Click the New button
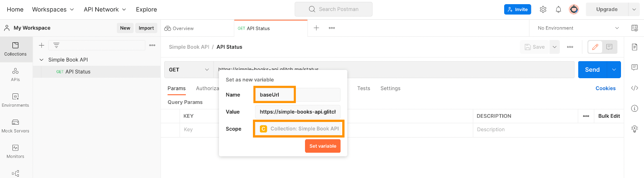This screenshot has width=644, height=178. coord(125,28)
